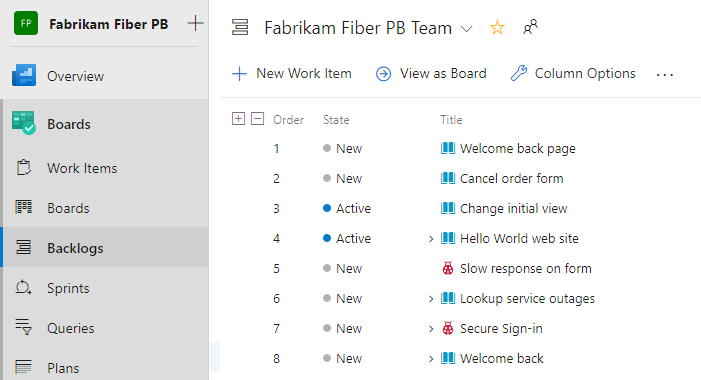The image size is (701, 380).
Task: Open Work Items clipboard icon
Action: 24,168
